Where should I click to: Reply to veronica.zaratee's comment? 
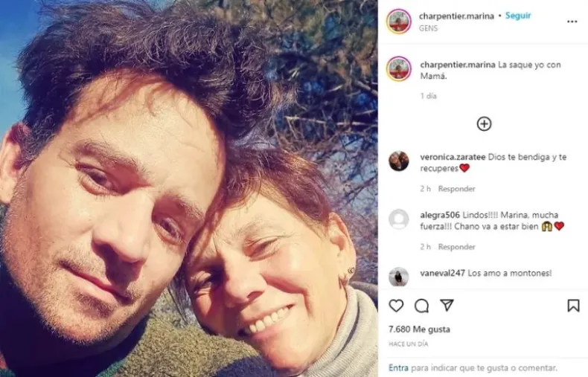point(456,189)
